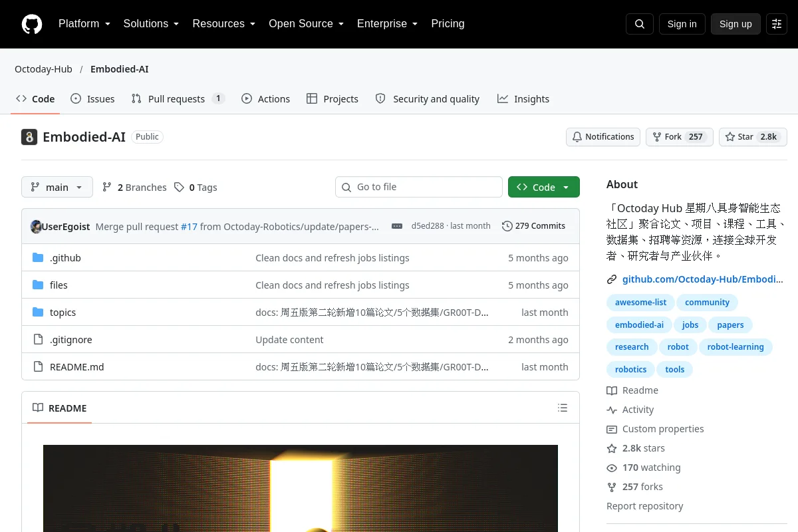Select the Code tab
The height and width of the screenshot is (532, 798).
coord(35,99)
